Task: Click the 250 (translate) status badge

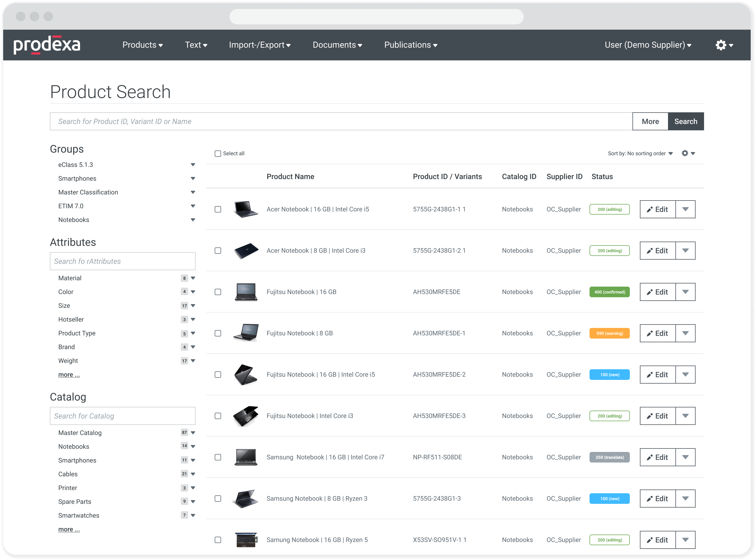Action: coord(609,457)
